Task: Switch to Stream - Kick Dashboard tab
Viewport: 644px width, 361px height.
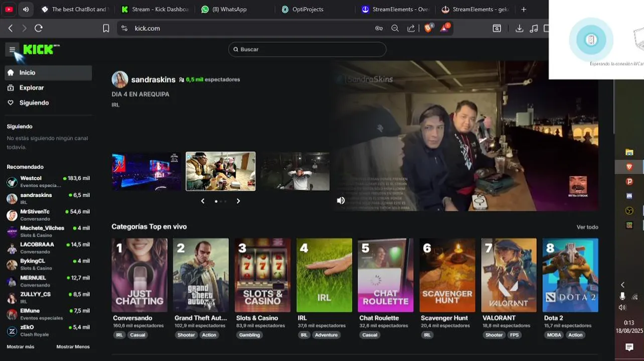Action: (x=154, y=9)
